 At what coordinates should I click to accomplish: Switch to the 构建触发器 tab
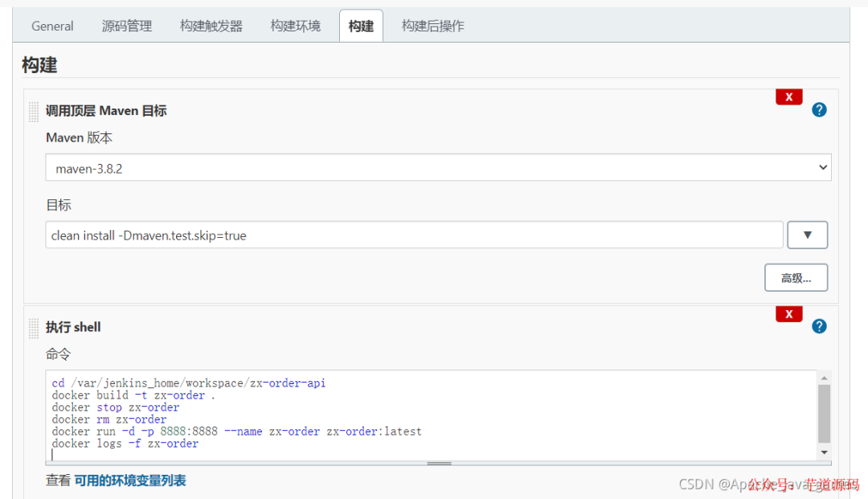point(211,26)
